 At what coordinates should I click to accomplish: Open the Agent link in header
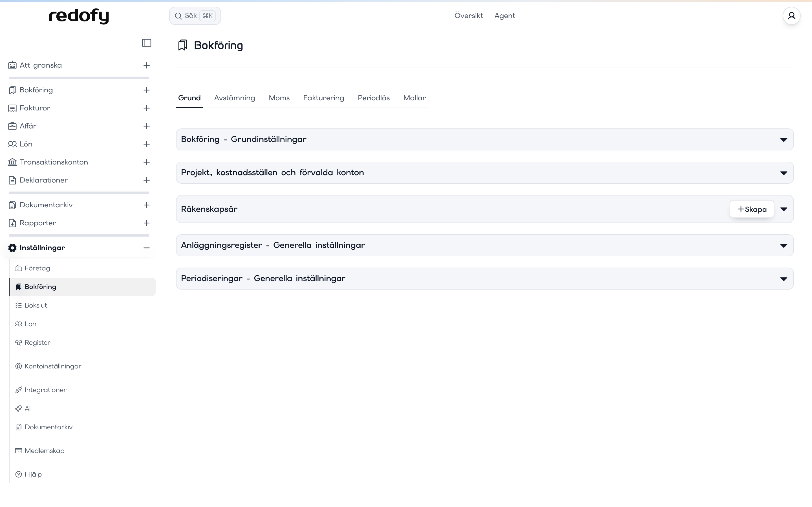click(x=504, y=16)
